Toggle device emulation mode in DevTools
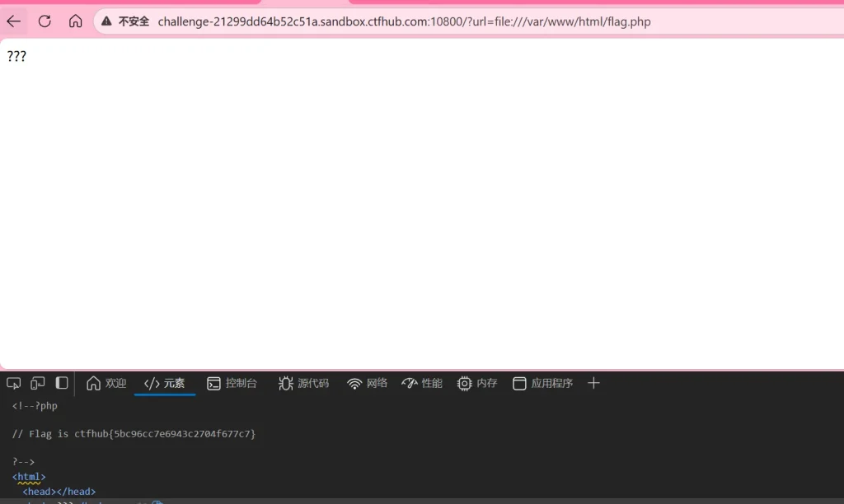The width and height of the screenshot is (844, 504). click(x=38, y=383)
